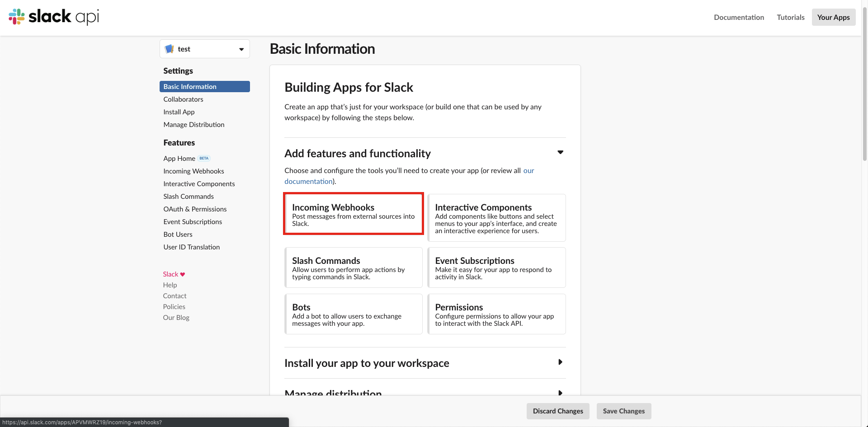This screenshot has height=427, width=868.
Task: Click the Slack footer link
Action: pos(170,274)
